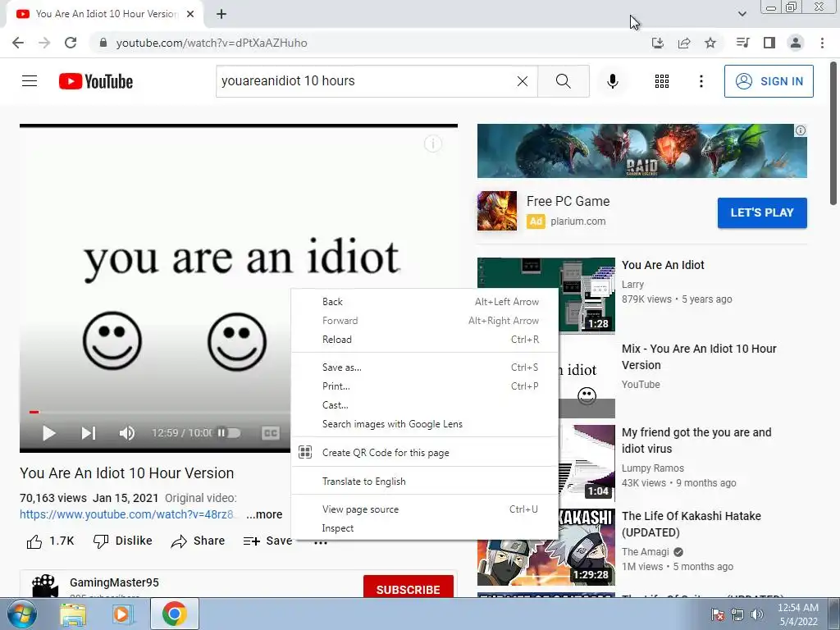Create QR Code for this page
This screenshot has width=840, height=630.
click(x=424, y=452)
